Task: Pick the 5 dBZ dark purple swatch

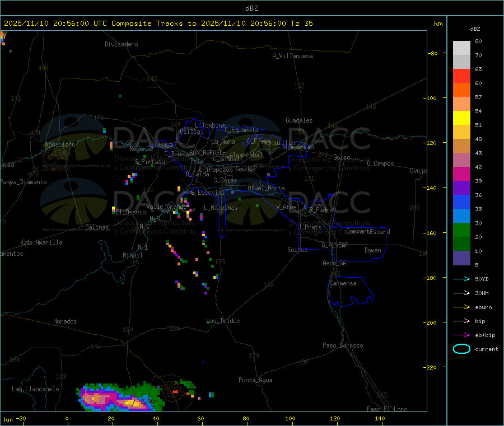Action: 461,258
